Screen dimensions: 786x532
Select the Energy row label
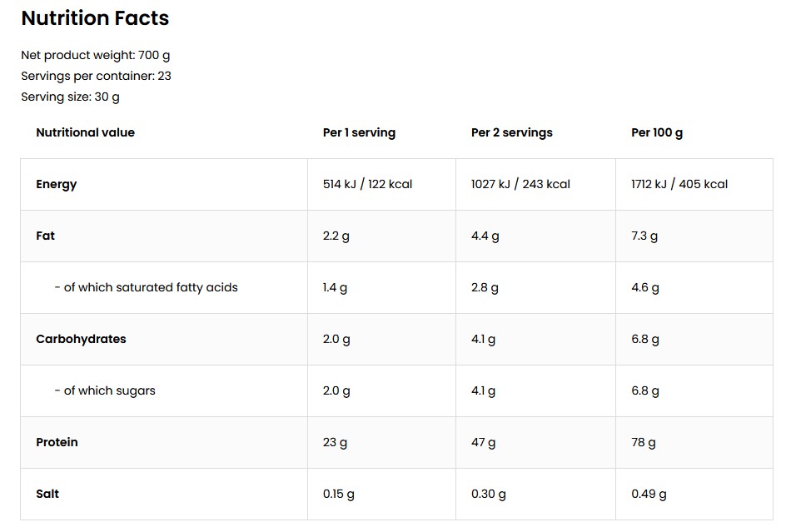[56, 185]
